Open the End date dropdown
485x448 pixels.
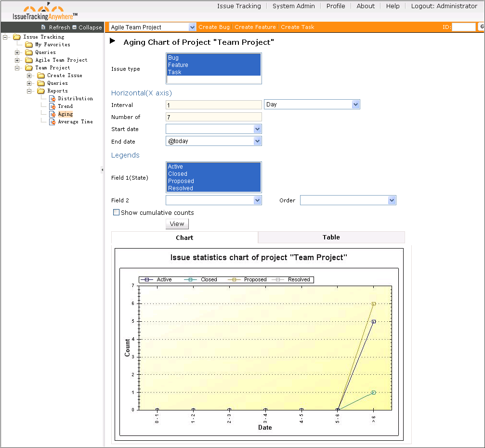coord(257,141)
